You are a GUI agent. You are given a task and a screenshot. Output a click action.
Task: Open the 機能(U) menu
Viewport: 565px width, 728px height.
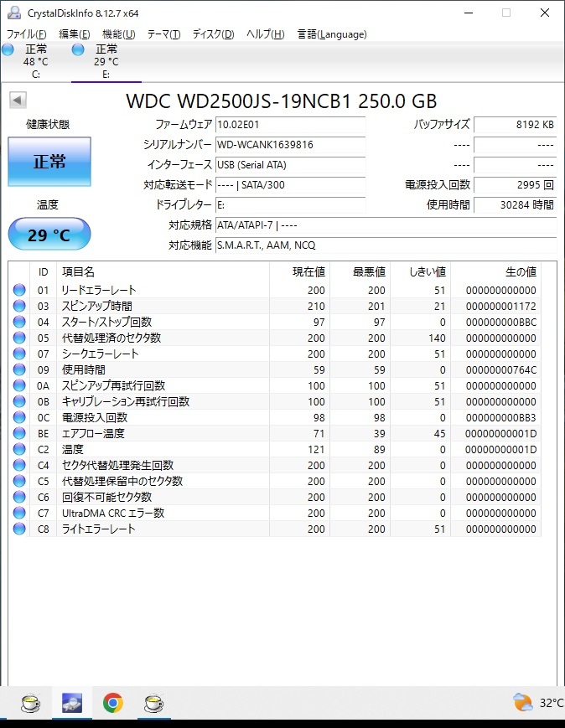(118, 34)
